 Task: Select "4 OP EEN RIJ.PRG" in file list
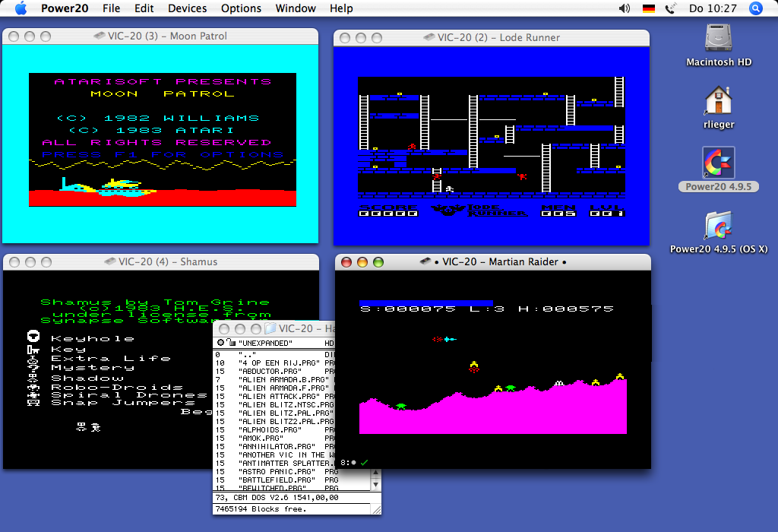pyautogui.click(x=274, y=363)
